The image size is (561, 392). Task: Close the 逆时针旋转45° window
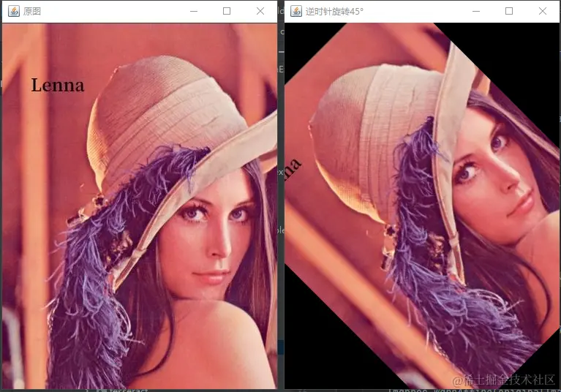543,11
